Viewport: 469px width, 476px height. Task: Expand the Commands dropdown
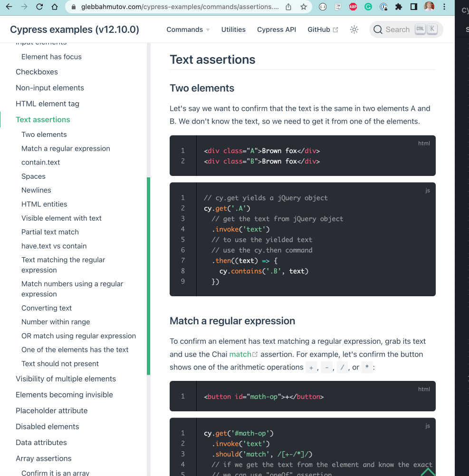coord(185,29)
